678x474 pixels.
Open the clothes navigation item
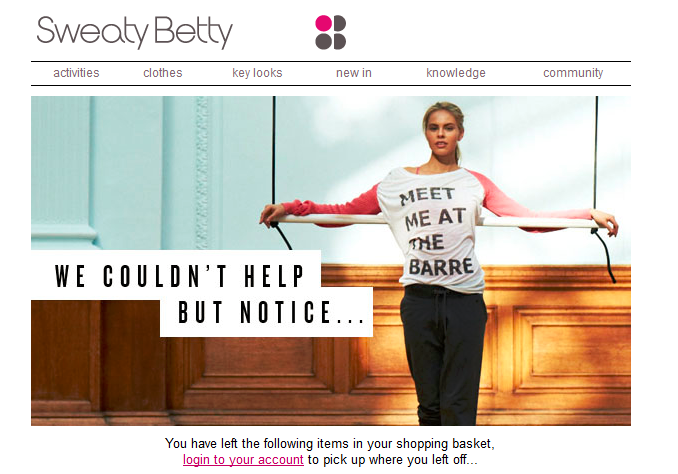point(163,73)
